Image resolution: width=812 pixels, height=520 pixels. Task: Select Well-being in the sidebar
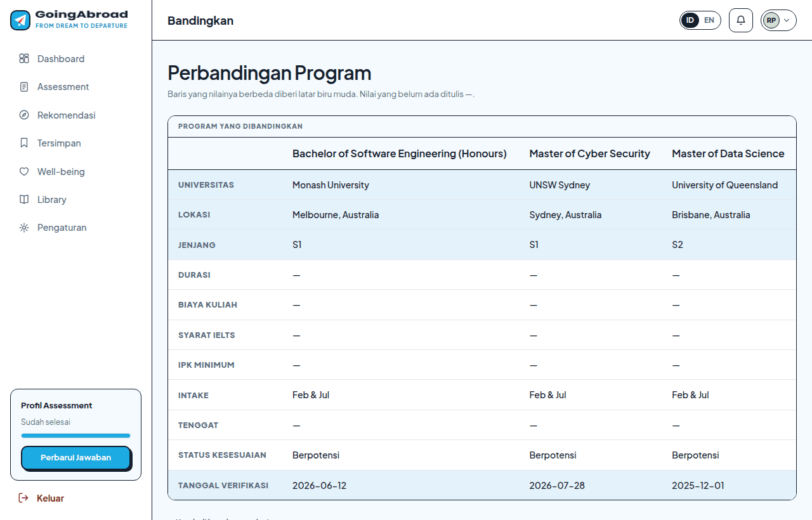(x=76, y=171)
